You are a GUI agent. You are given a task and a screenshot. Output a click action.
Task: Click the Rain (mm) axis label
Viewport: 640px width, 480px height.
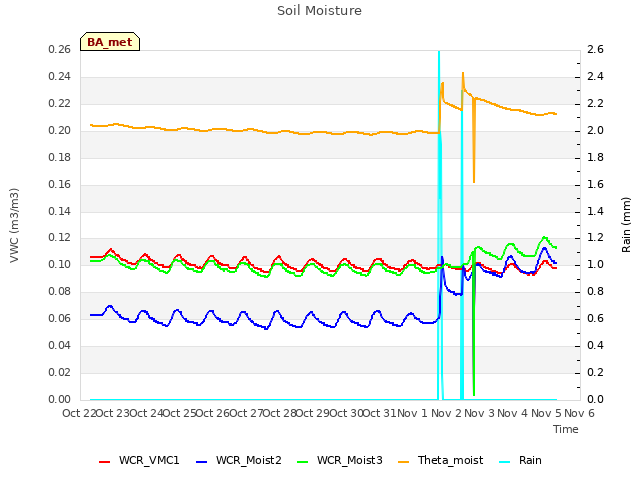(626, 225)
